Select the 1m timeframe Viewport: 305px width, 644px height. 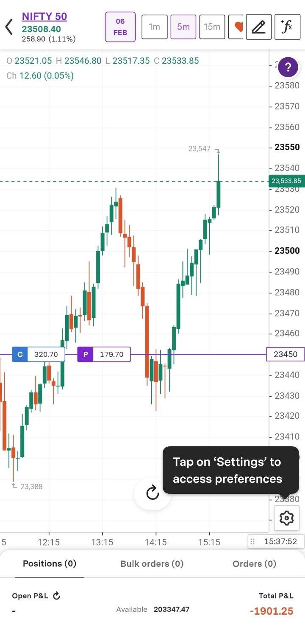(154, 27)
